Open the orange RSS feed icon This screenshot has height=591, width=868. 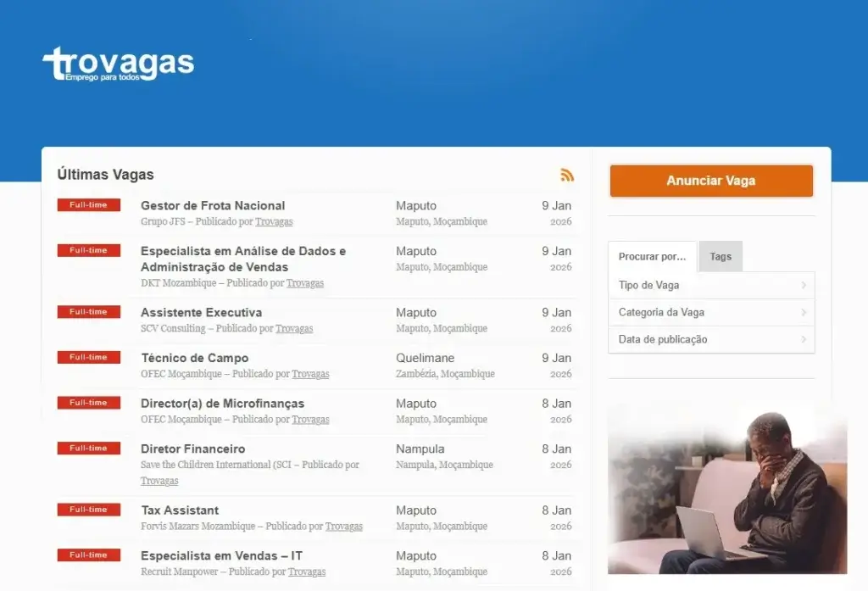[567, 175]
